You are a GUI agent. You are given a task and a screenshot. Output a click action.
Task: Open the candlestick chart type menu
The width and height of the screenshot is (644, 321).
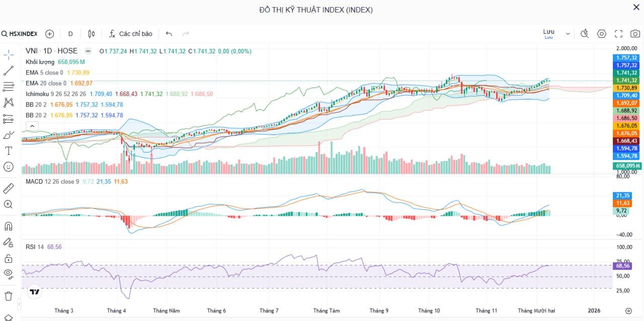pos(91,34)
